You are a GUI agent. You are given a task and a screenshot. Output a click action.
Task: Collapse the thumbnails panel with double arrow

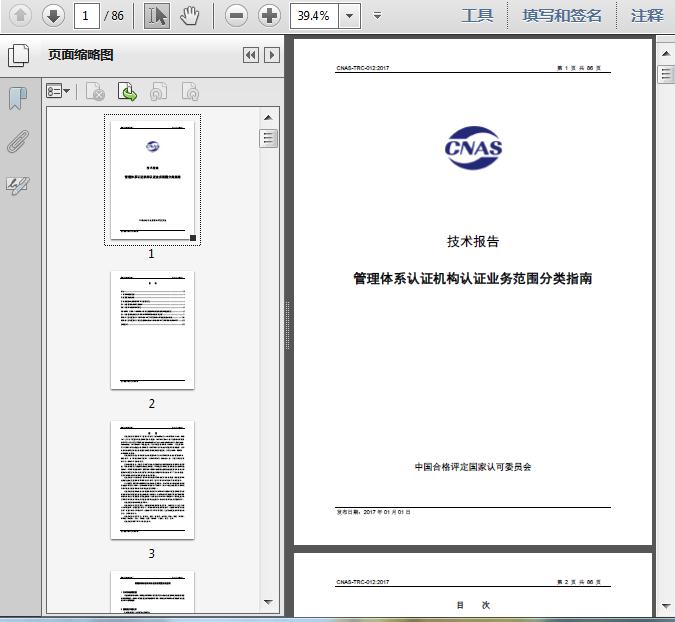click(x=250, y=55)
